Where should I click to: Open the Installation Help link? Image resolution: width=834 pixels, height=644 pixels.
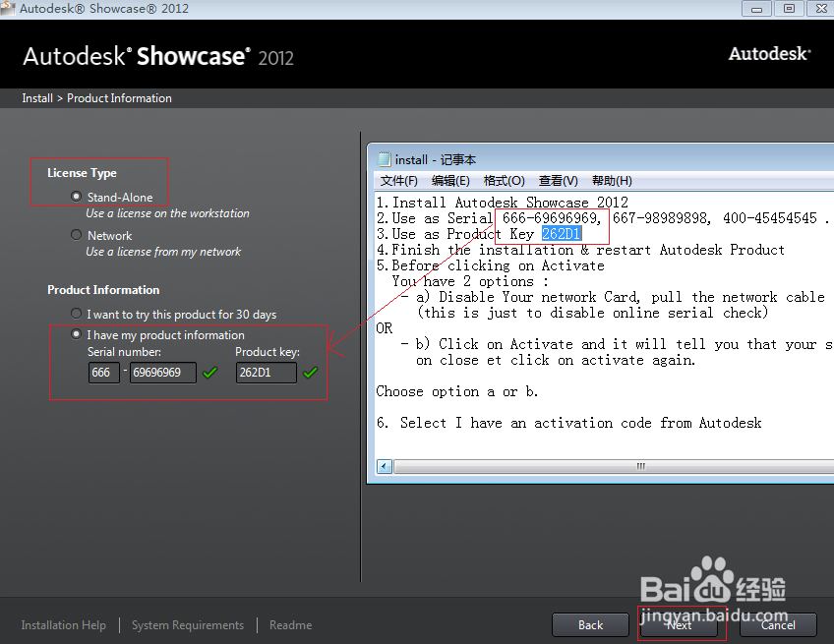(63, 625)
